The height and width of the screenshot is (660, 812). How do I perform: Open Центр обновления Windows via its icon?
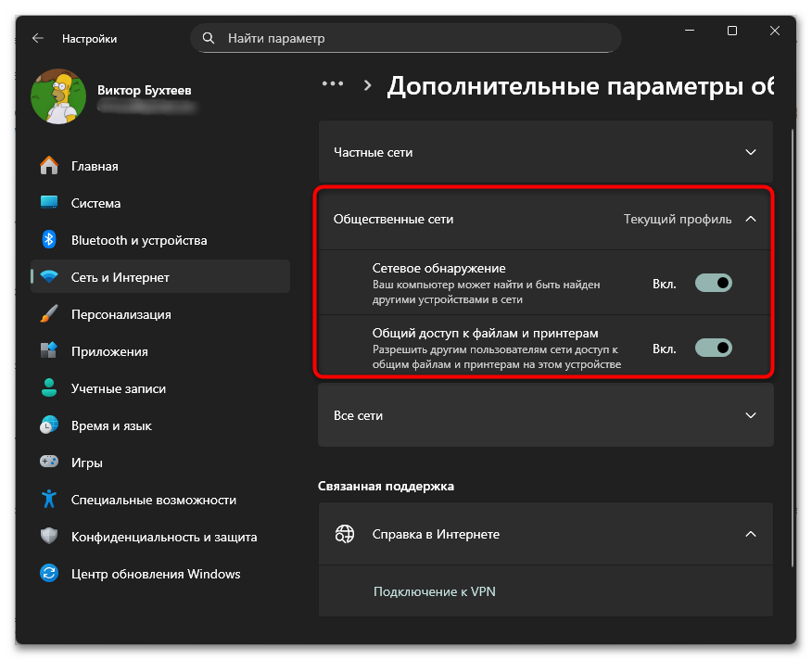point(48,574)
